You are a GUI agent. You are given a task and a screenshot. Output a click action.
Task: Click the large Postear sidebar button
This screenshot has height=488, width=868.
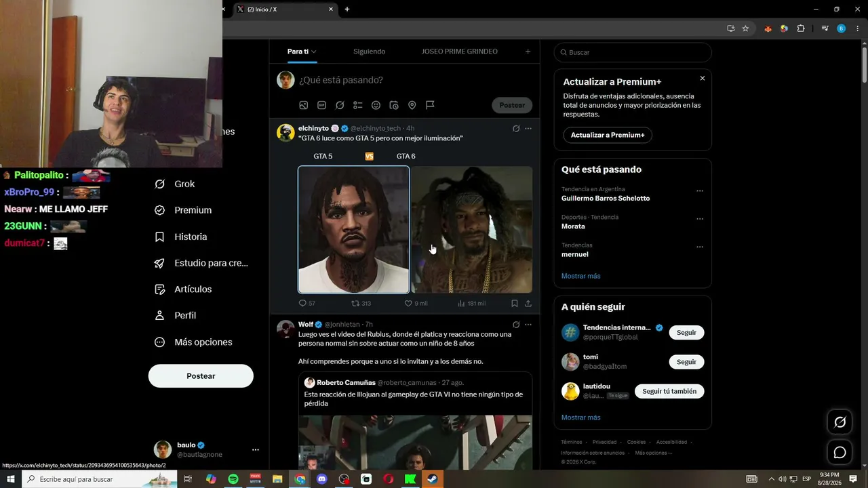tap(201, 376)
